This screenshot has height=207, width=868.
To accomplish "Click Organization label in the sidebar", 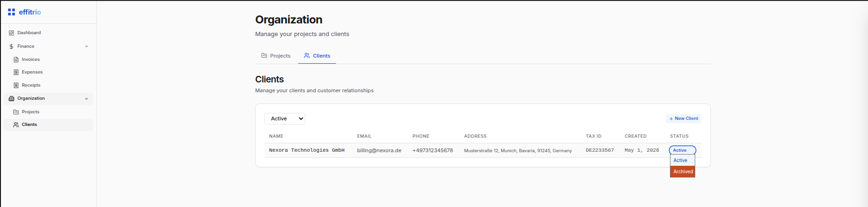I will pos(31,98).
